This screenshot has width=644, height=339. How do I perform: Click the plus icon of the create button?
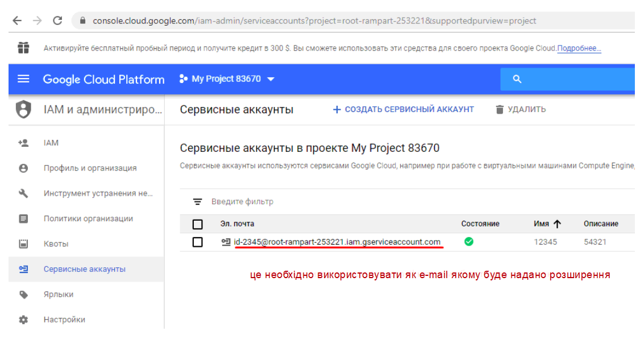(337, 109)
